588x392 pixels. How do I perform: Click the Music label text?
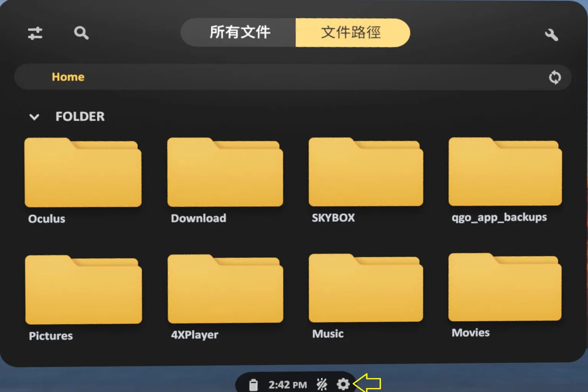(328, 334)
